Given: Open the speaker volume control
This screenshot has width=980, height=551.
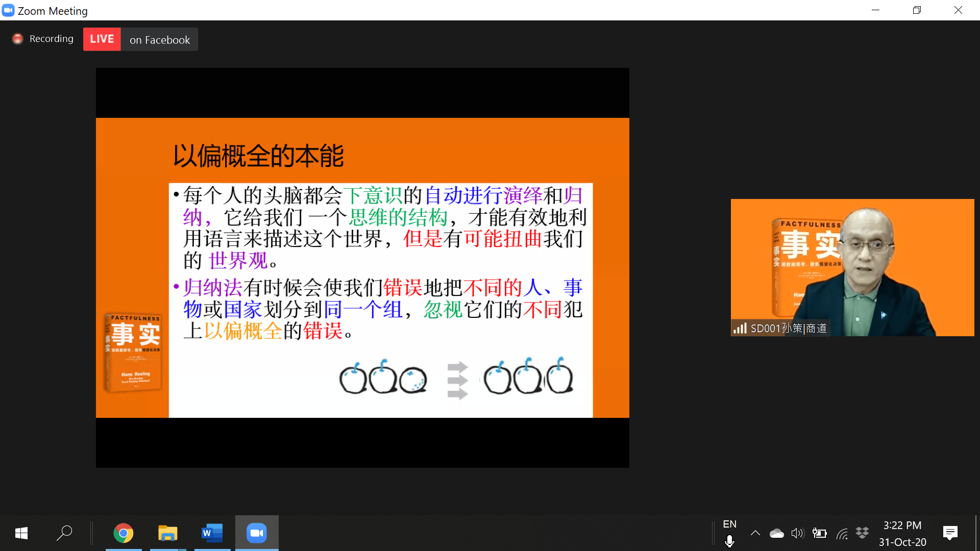Looking at the screenshot, I should pos(797,533).
